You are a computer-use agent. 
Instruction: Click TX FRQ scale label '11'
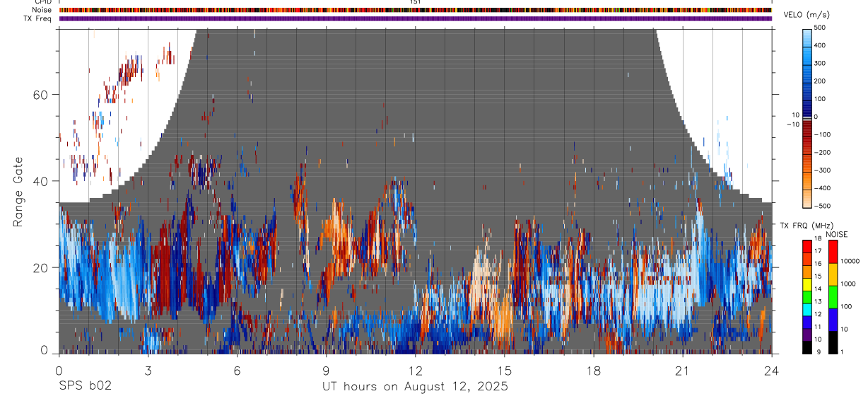click(x=819, y=327)
